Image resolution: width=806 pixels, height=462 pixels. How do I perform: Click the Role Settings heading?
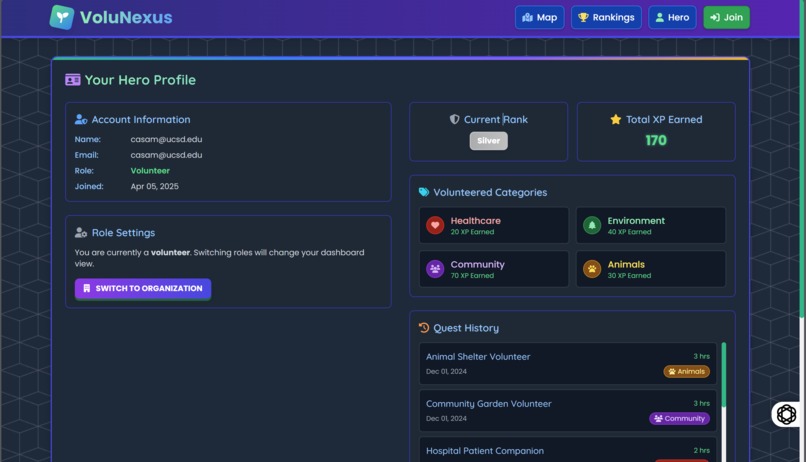pos(123,232)
